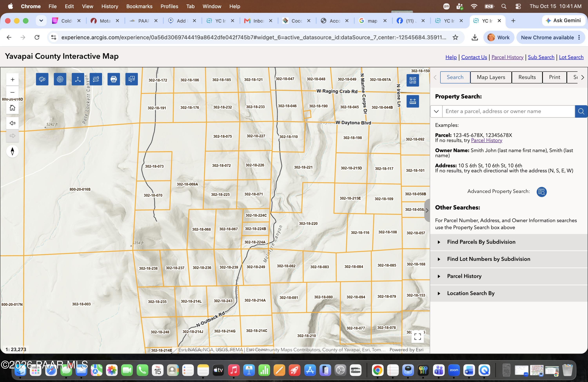The width and height of the screenshot is (588, 382).
Task: Open Advanced Property Search icon
Action: (542, 192)
